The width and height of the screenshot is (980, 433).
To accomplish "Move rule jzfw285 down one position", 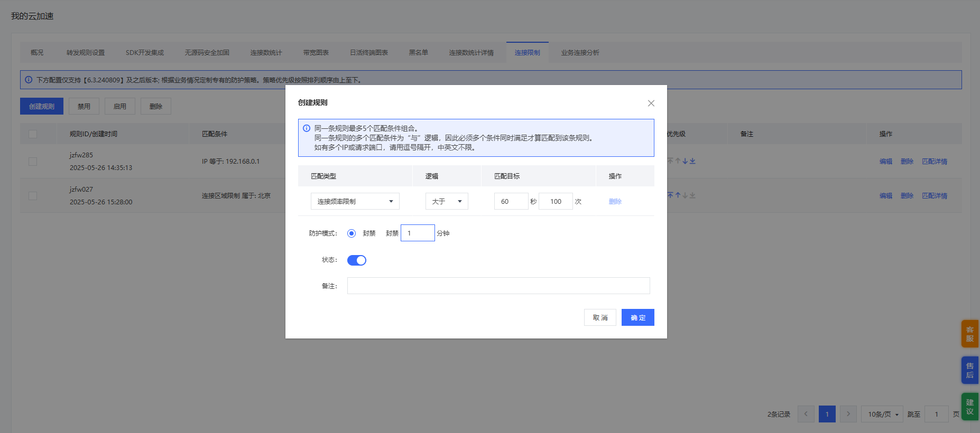I will click(x=685, y=161).
